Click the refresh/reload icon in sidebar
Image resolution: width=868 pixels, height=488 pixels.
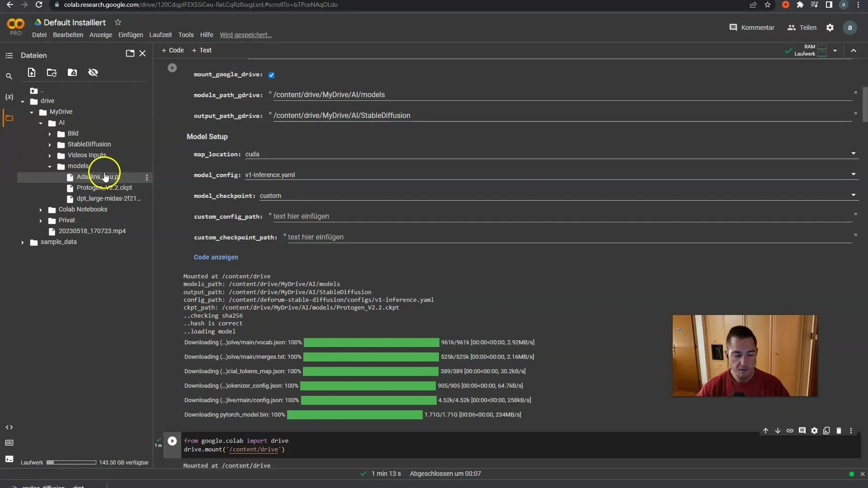[x=52, y=72]
